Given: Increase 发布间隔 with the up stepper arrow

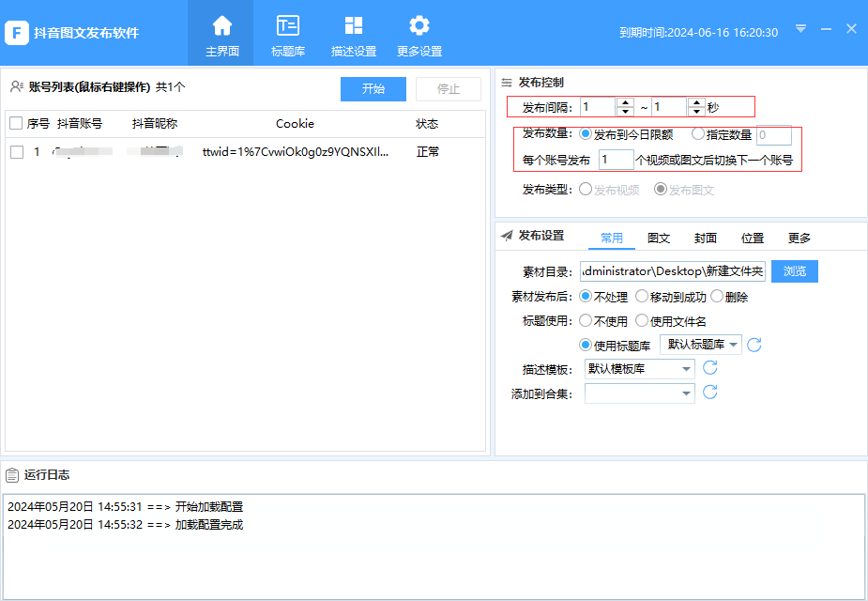Looking at the screenshot, I should point(625,101).
